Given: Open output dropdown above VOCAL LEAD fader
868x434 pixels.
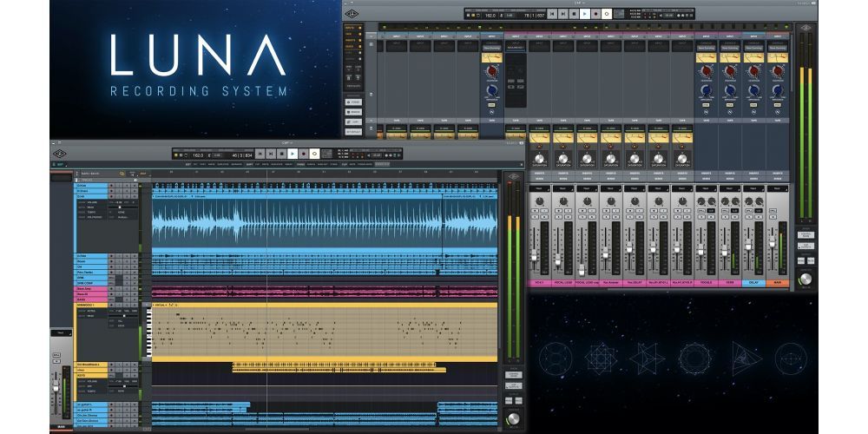Looking at the screenshot, I should (563, 188).
